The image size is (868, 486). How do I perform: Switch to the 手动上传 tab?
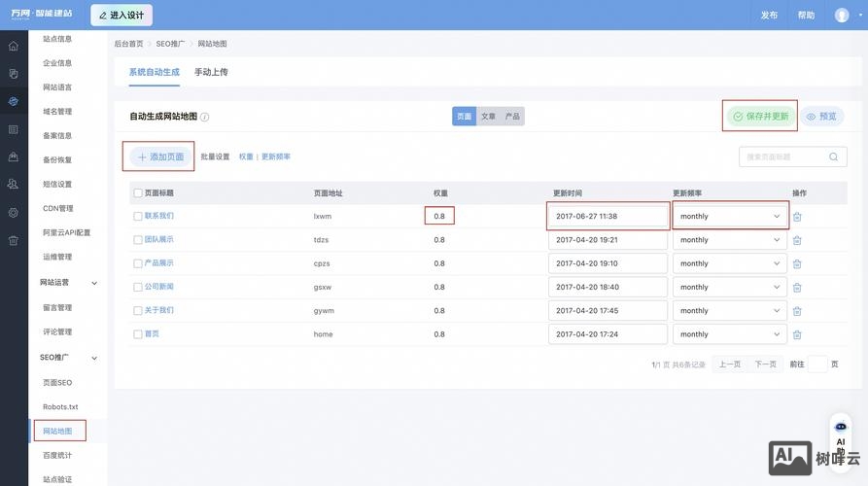211,72
